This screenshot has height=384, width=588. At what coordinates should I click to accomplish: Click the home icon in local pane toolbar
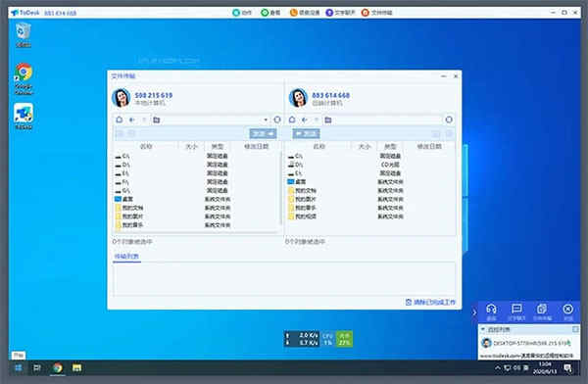coord(120,120)
